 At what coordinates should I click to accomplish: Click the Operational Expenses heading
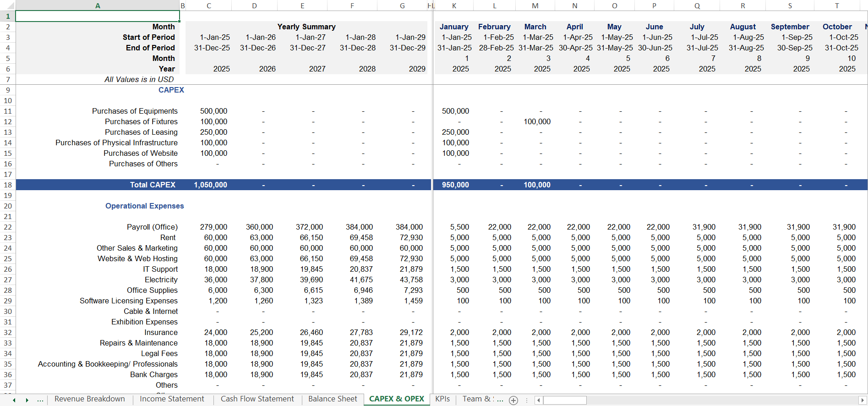pyautogui.click(x=145, y=206)
